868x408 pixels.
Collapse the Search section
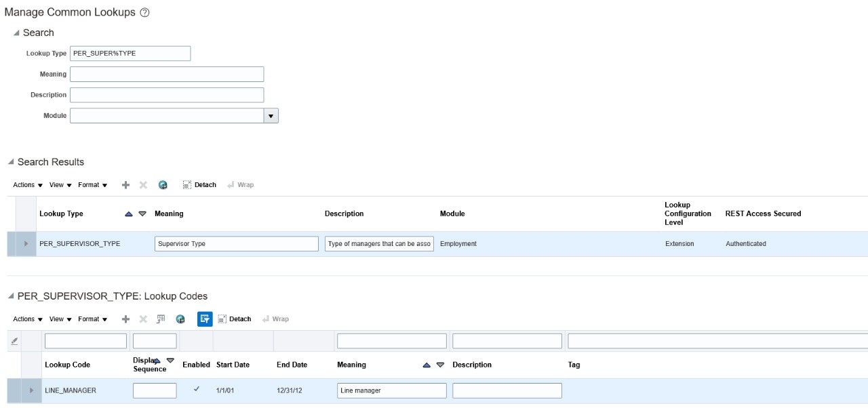17,33
